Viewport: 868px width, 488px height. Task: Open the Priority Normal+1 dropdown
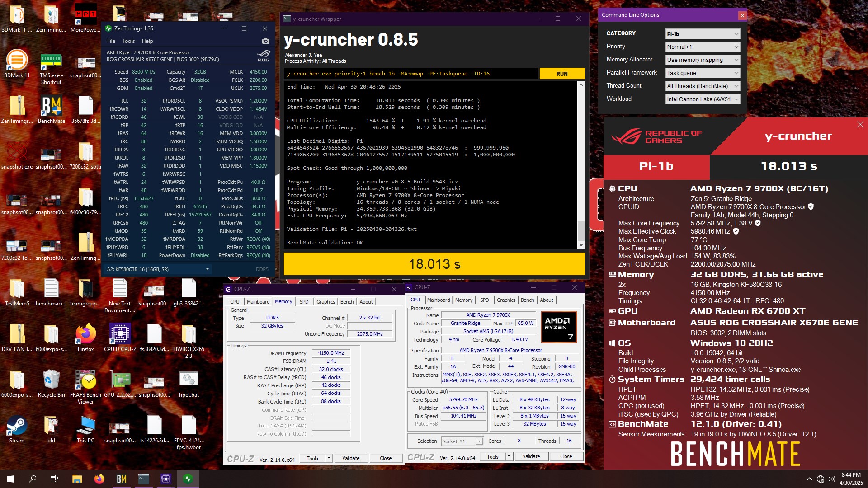(x=703, y=47)
